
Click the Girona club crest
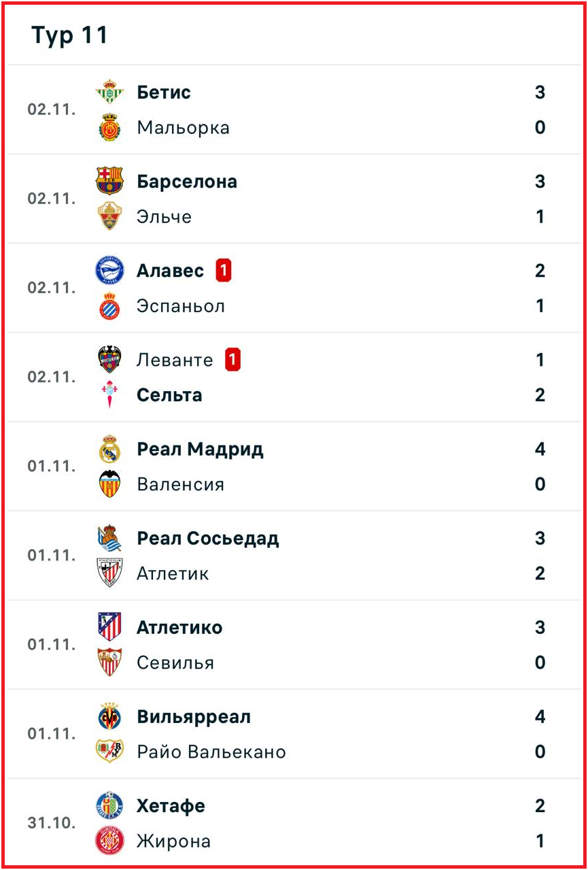point(109,841)
